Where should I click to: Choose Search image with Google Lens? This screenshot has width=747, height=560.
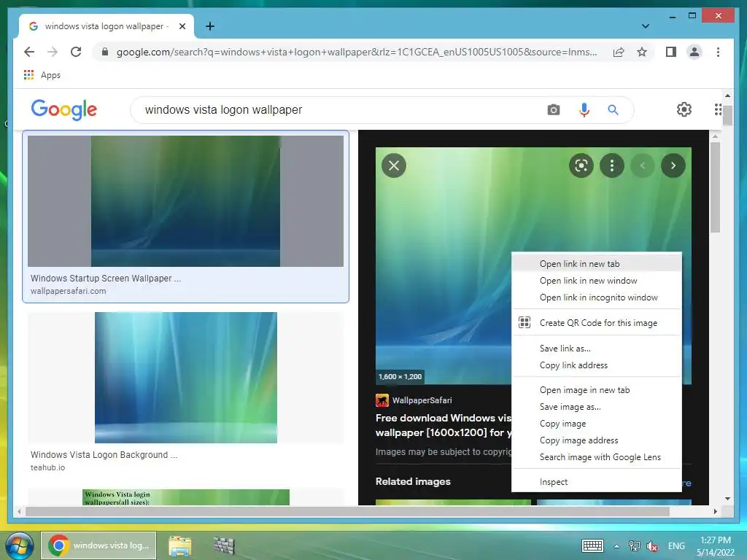coord(597,456)
